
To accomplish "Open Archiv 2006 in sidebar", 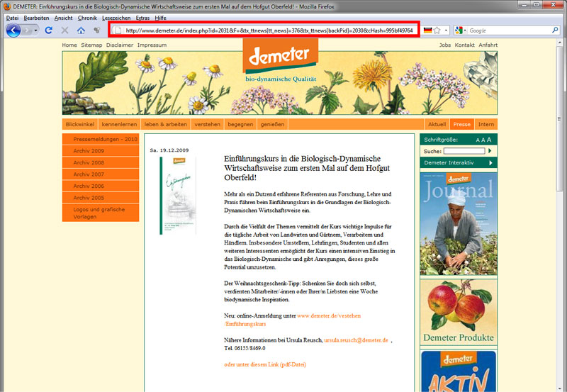I will pos(101,186).
